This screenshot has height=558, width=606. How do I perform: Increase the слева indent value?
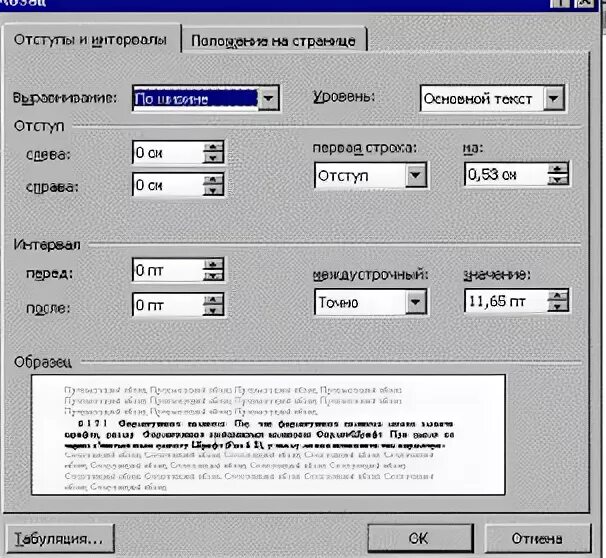pyautogui.click(x=213, y=148)
